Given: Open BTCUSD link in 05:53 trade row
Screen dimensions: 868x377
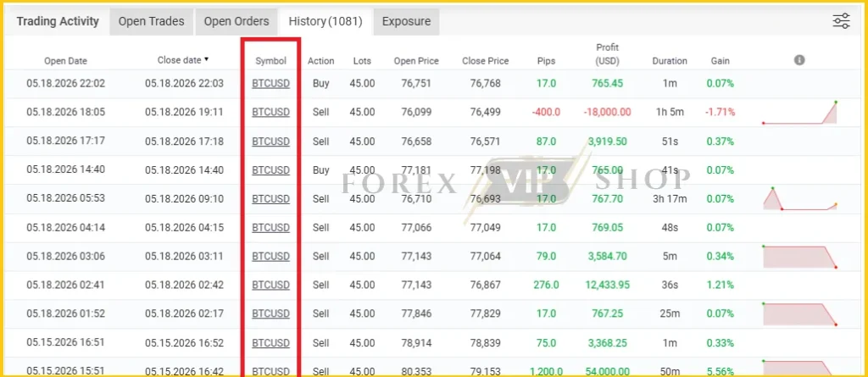Looking at the screenshot, I should pyautogui.click(x=270, y=199).
